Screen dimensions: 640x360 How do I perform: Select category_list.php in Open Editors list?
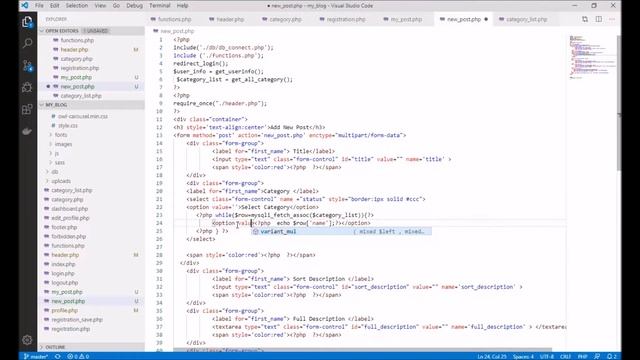point(81,96)
